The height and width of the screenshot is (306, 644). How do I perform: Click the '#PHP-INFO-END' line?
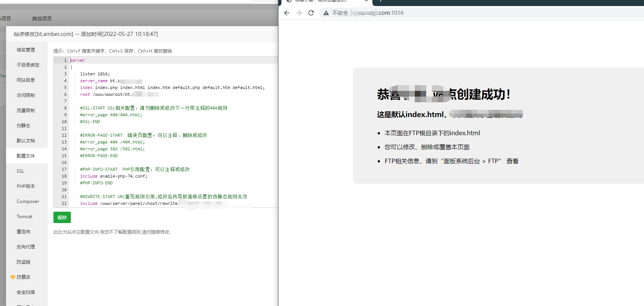pyautogui.click(x=96, y=183)
